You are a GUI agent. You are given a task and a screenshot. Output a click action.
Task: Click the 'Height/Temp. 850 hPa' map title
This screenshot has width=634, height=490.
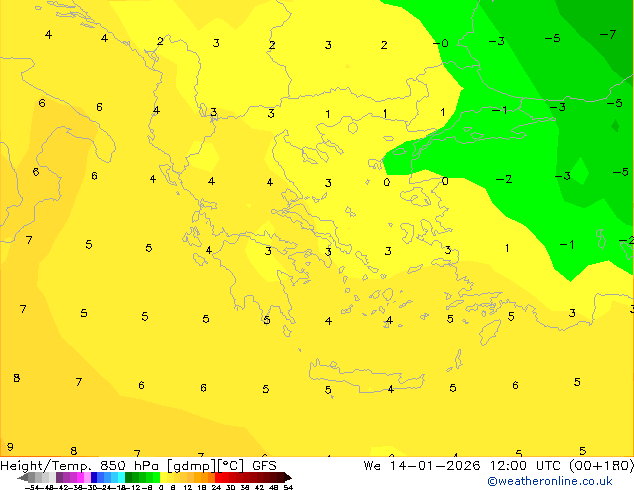79,466
